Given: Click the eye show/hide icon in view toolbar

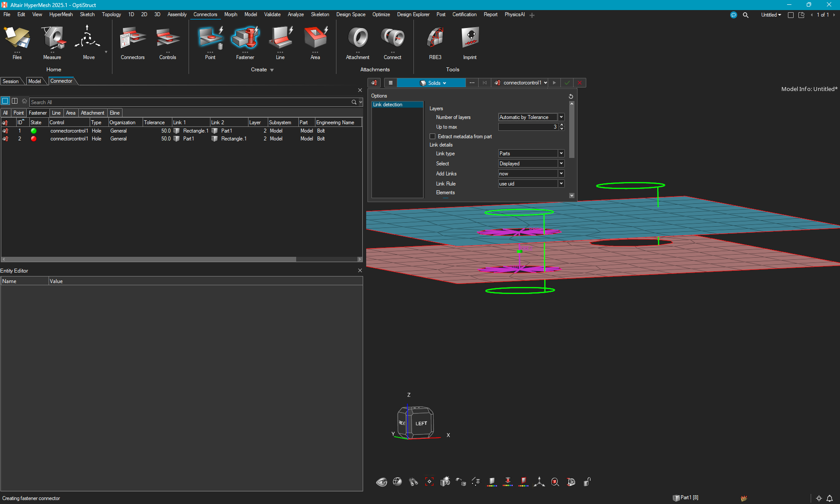Looking at the screenshot, I should [x=381, y=482].
